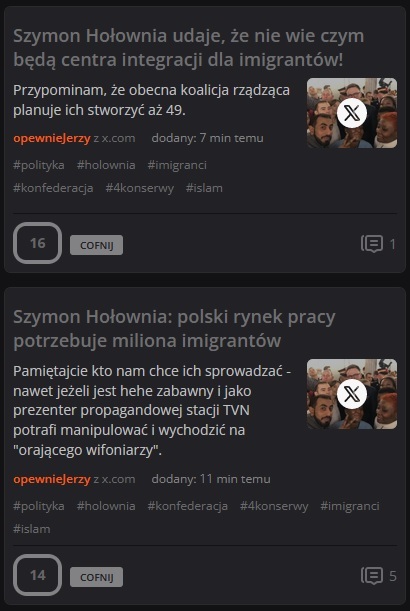Screen dimensions: 410x611
Task: Select #konfederacja tag on the second post
Action: (187, 506)
